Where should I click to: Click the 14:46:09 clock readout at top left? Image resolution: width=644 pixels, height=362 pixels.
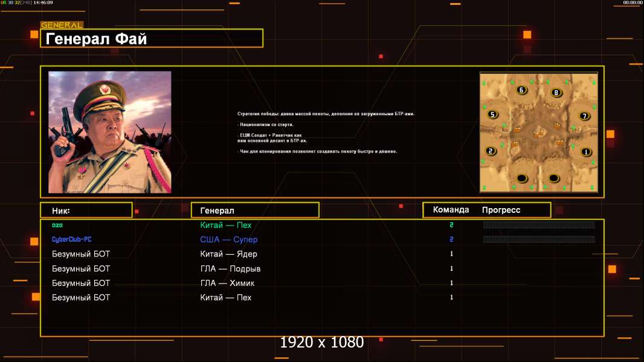pyautogui.click(x=43, y=2)
